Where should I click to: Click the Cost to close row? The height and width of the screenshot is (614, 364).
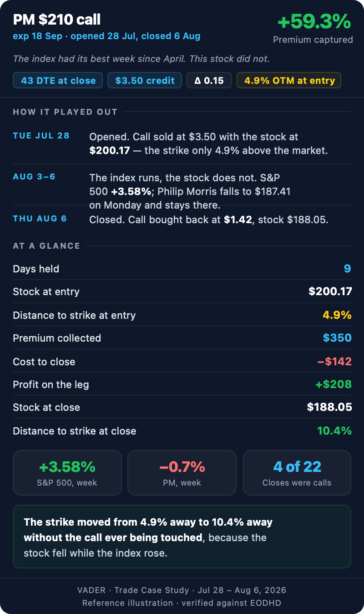pyautogui.click(x=182, y=362)
